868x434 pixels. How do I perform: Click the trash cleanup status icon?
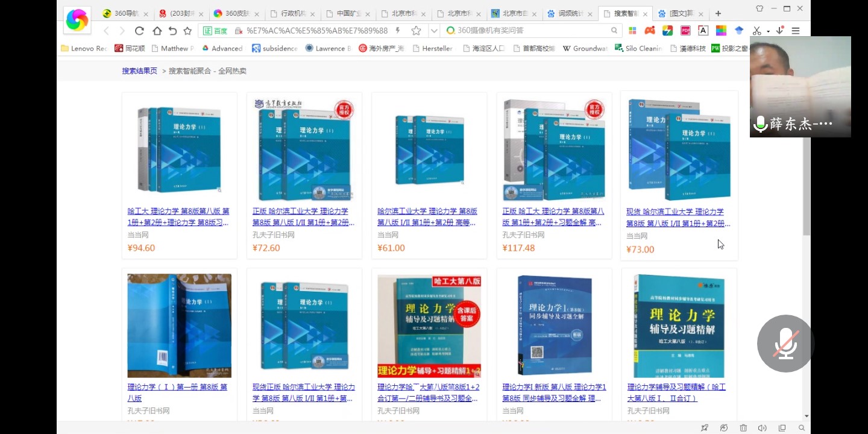(x=743, y=428)
